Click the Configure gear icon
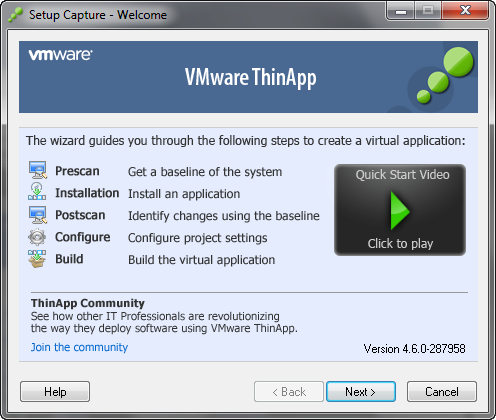This screenshot has height=420, width=496. [37, 237]
